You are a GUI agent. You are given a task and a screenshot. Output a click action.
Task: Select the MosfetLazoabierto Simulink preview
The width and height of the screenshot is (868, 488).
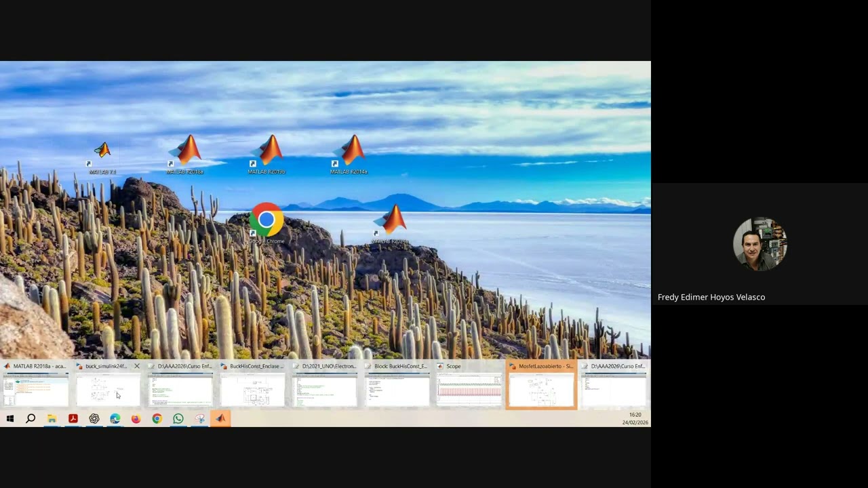pos(541,384)
